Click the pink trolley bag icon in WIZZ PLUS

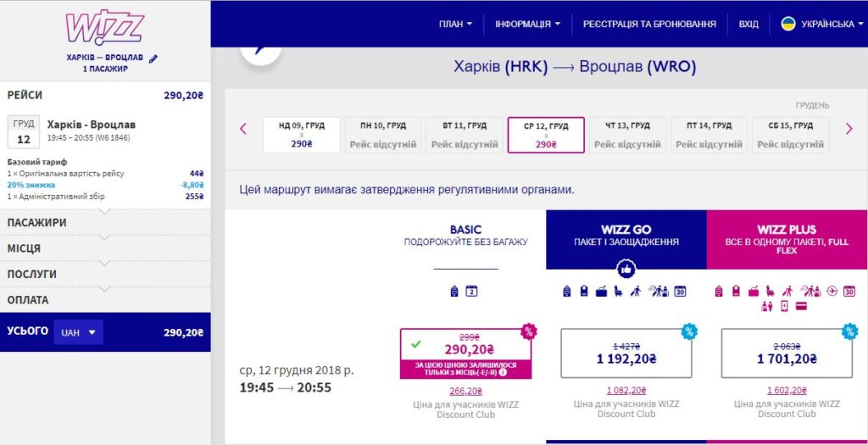tap(754, 291)
